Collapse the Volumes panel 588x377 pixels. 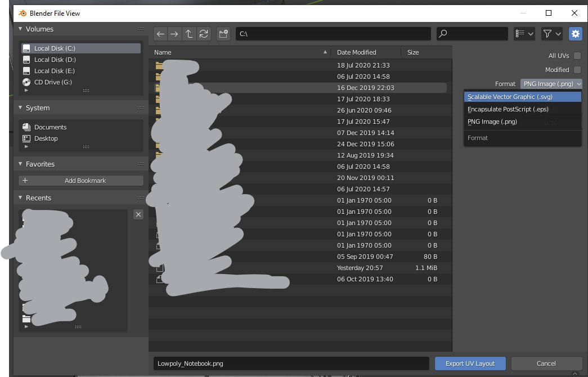click(20, 29)
